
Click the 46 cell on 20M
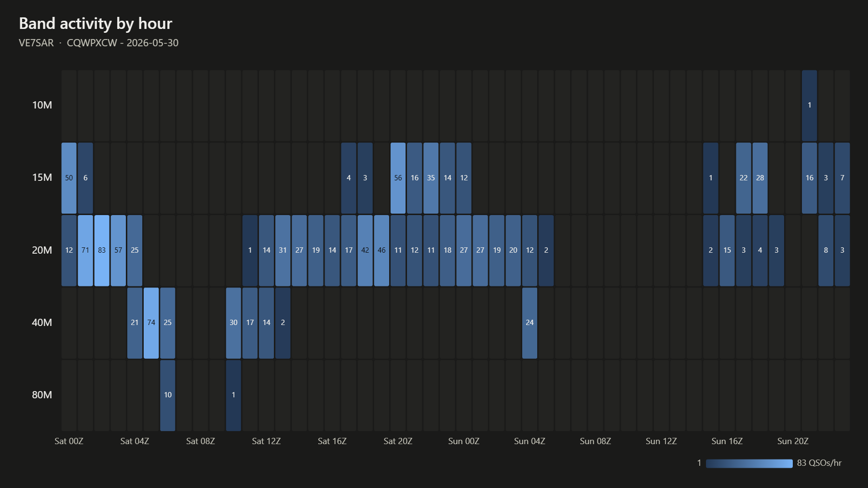(x=381, y=250)
